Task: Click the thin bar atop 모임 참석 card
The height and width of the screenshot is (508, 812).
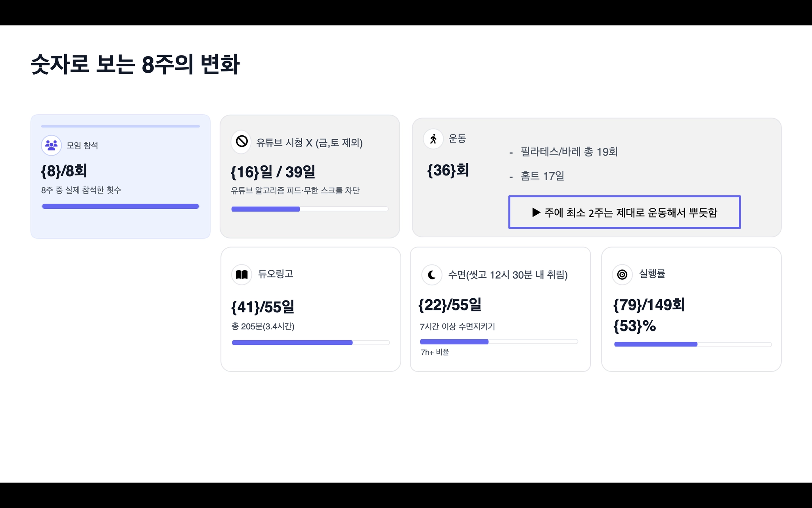Action: click(120, 126)
